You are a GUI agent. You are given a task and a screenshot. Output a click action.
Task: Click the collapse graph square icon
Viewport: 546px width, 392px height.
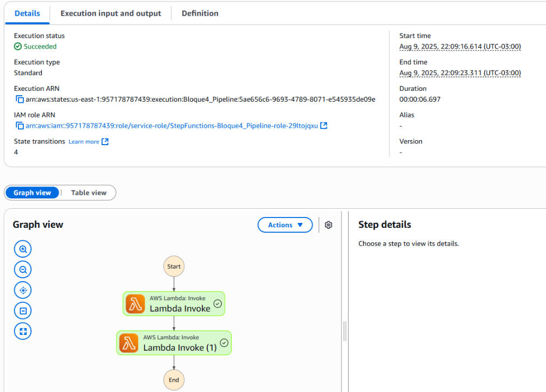click(x=23, y=311)
